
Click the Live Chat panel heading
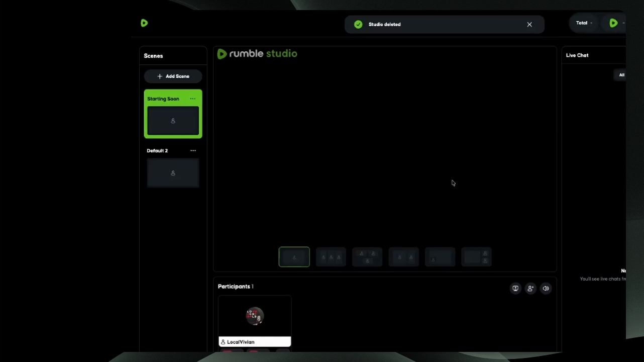click(577, 55)
